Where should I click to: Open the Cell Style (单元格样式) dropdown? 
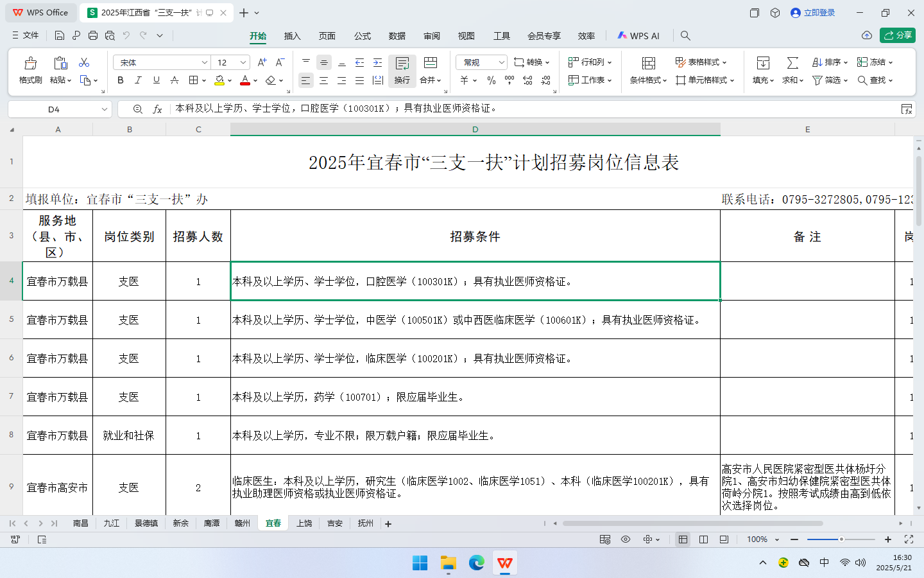(705, 80)
